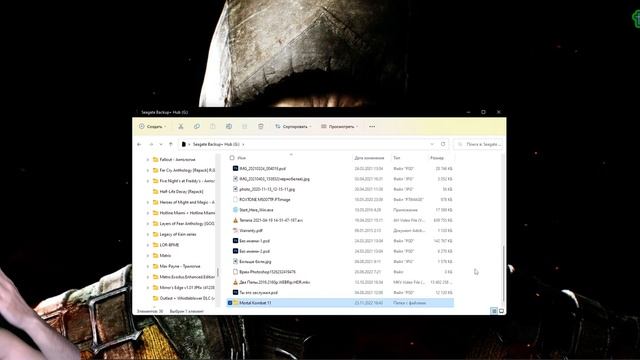
Task: Open the Просмотреть (View) dropdown
Action: (x=340, y=127)
